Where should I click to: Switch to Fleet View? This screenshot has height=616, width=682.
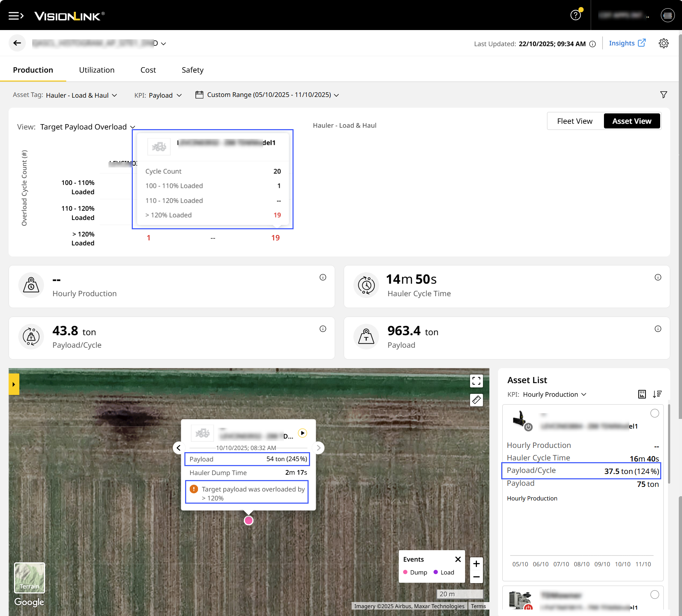click(575, 121)
